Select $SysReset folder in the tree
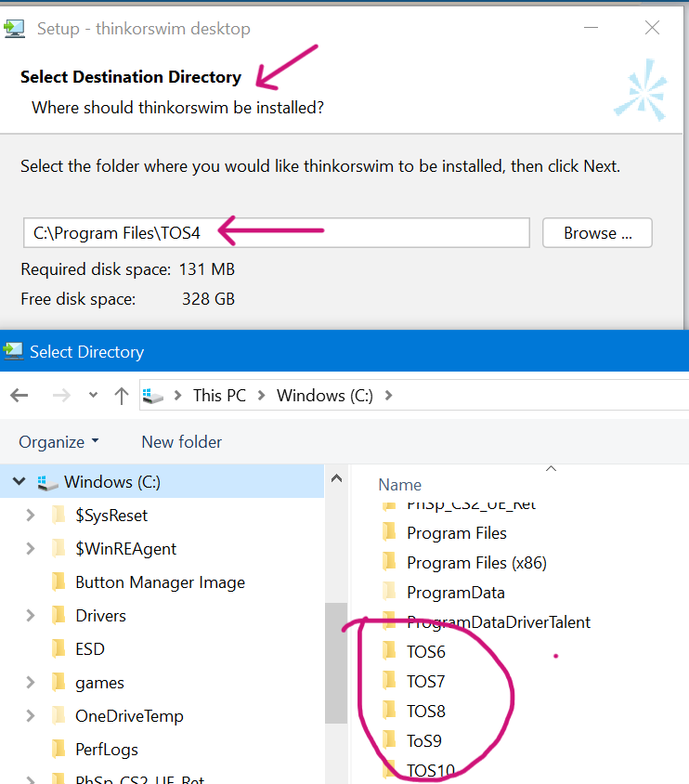 110,516
